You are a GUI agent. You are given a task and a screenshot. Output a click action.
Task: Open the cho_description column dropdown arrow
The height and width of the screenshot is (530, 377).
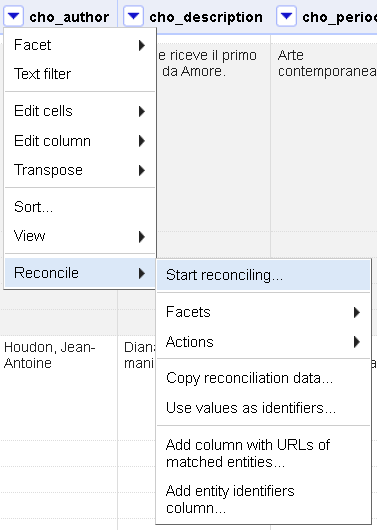tap(133, 16)
